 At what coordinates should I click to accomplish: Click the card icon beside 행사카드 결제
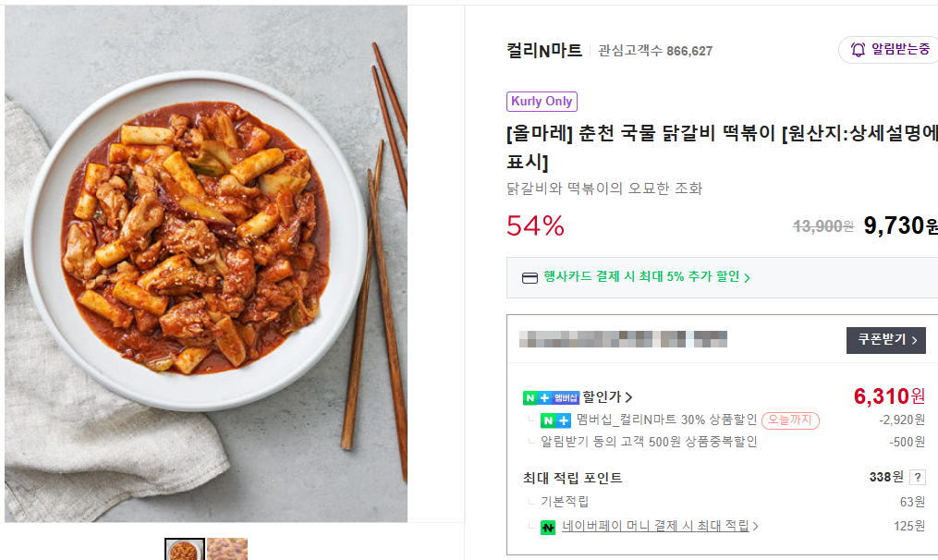tap(530, 277)
